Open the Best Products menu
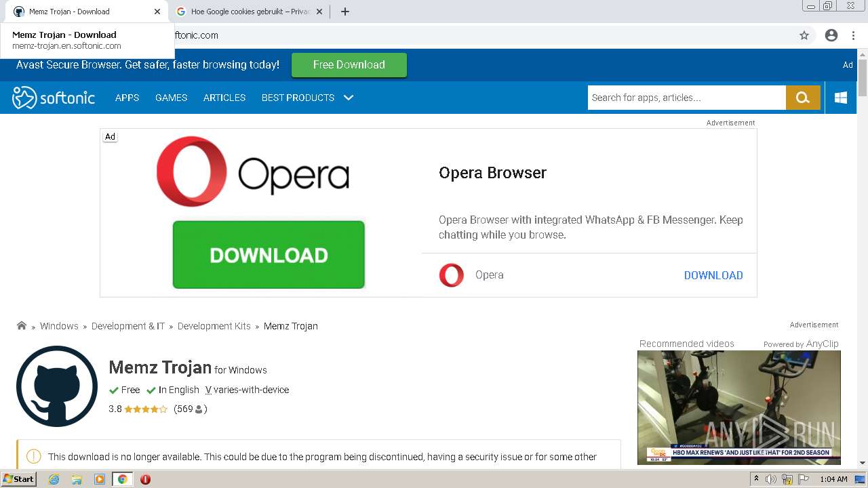 tap(298, 98)
